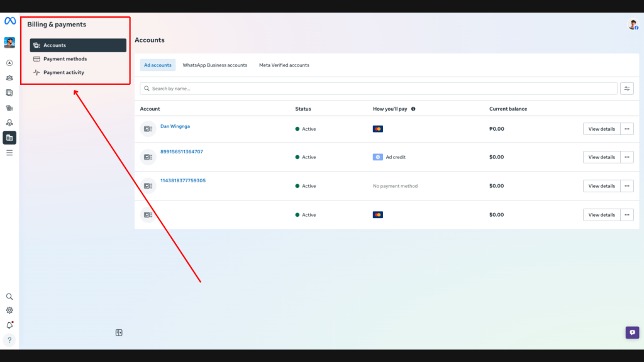Open more options for 899156511364707 row
The height and width of the screenshot is (362, 644).
pos(627,156)
